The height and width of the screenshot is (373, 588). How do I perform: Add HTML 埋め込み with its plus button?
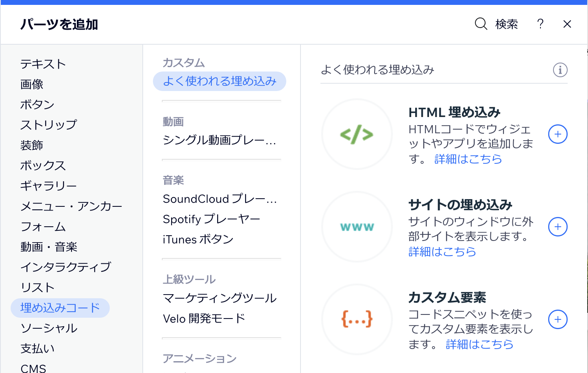(558, 134)
